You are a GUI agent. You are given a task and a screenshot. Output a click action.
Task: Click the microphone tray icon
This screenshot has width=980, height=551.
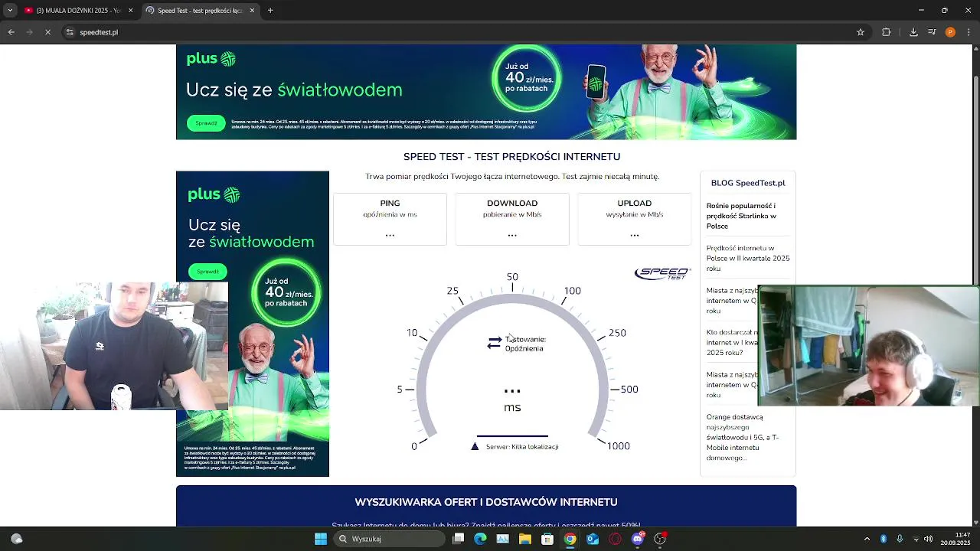pyautogui.click(x=900, y=539)
